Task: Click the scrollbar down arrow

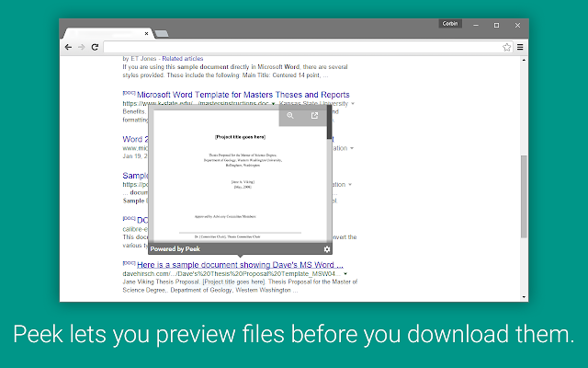Action: pos(524,297)
